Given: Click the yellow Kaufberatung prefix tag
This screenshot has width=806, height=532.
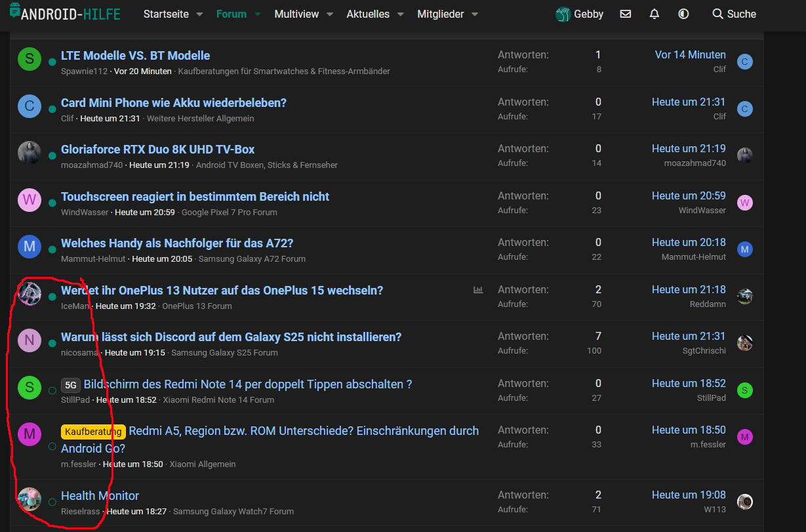Looking at the screenshot, I should click(93, 432).
